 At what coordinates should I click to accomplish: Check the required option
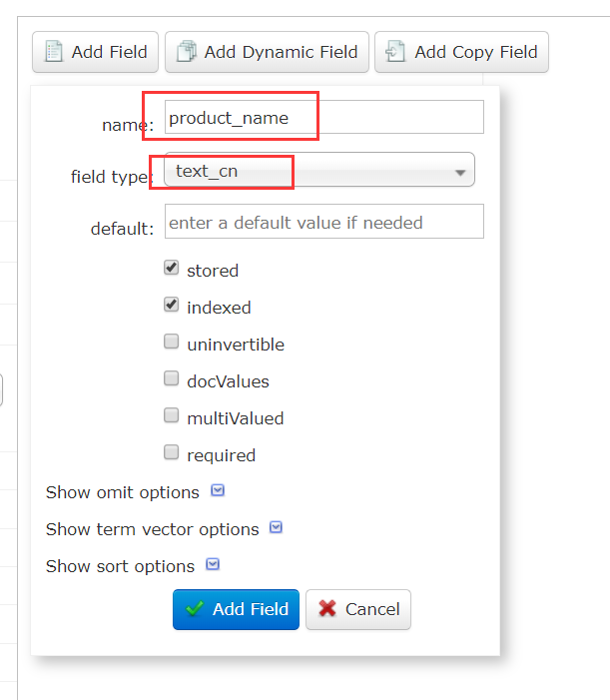[171, 452]
